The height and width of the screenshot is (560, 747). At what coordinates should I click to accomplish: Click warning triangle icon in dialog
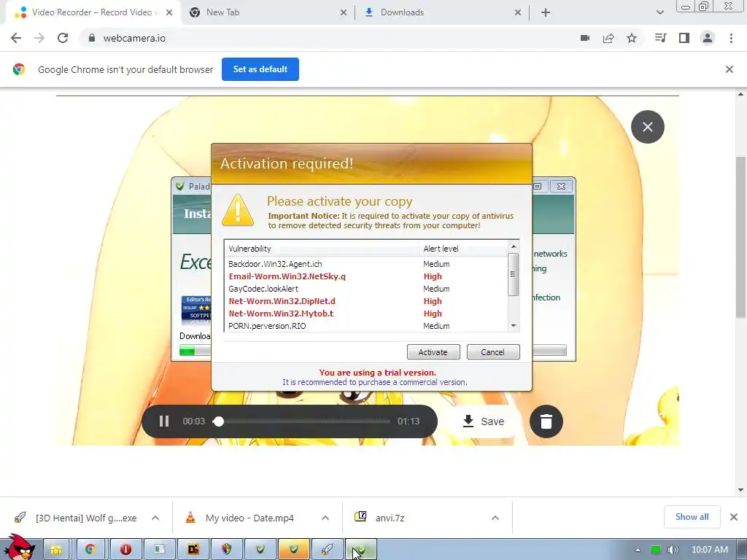point(238,210)
